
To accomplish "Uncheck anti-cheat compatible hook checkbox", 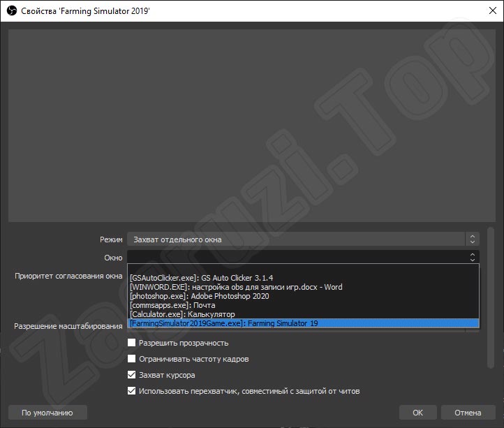I will pyautogui.click(x=131, y=391).
